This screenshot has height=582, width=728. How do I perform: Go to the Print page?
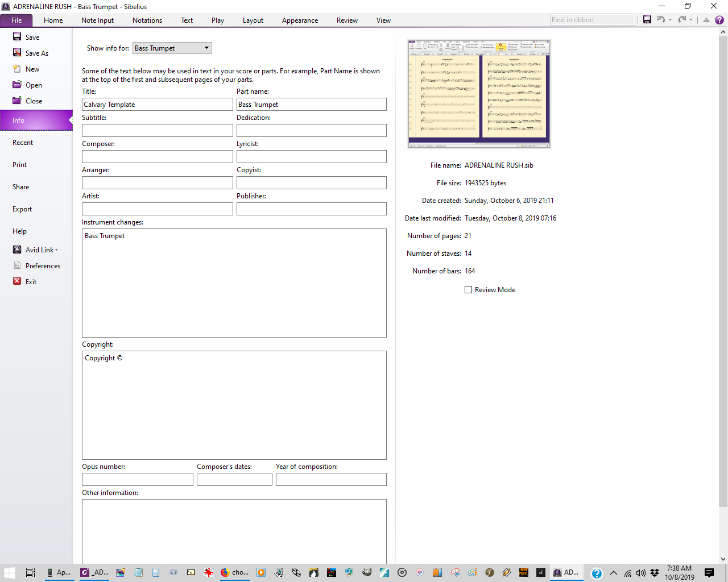coord(36,165)
